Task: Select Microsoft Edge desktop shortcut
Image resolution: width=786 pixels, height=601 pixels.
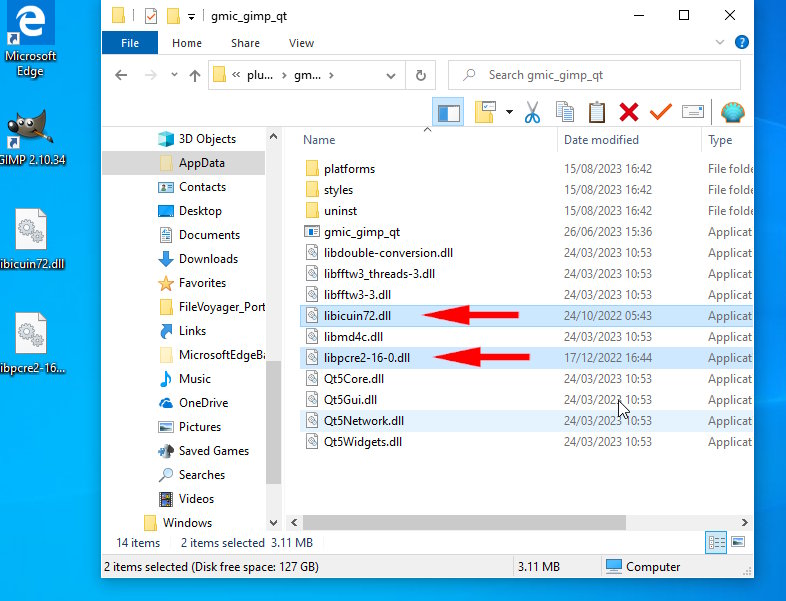Action: point(30,41)
